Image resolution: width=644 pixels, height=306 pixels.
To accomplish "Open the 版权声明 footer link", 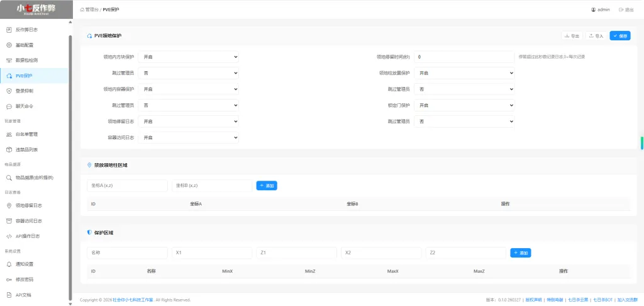I will (x=533, y=300).
